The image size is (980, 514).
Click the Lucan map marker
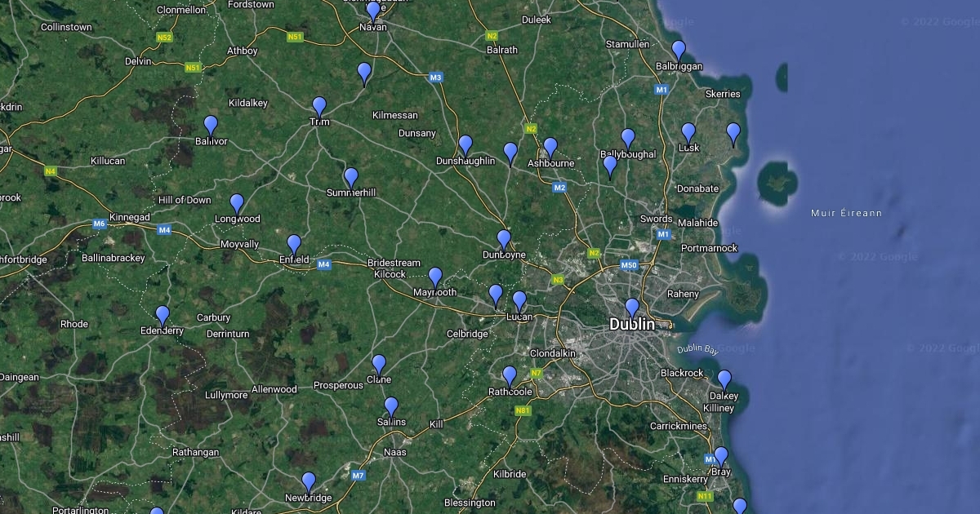pyautogui.click(x=519, y=302)
